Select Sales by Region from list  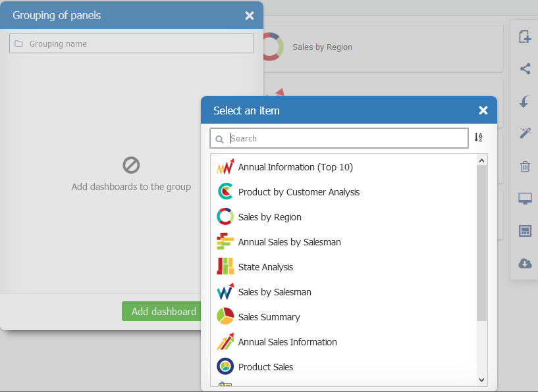(x=269, y=217)
